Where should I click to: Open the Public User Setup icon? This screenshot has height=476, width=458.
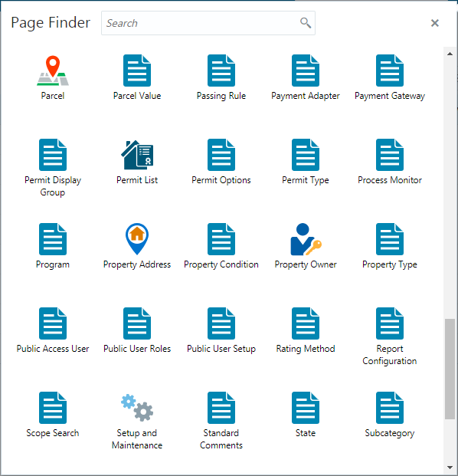pyautogui.click(x=221, y=323)
